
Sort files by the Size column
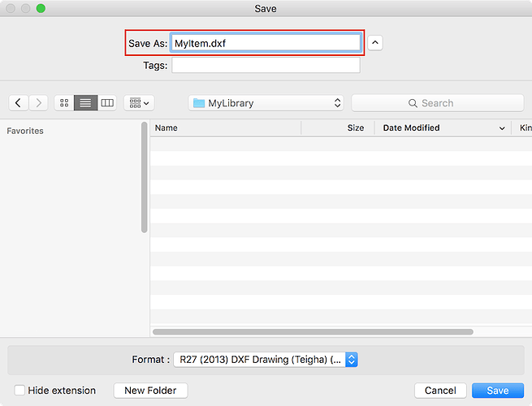click(x=337, y=127)
